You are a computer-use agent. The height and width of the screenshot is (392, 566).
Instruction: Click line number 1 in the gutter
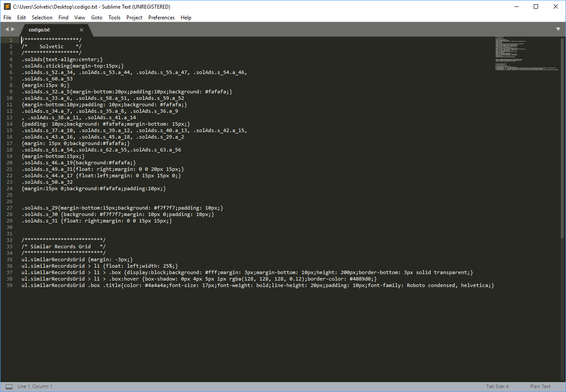(11, 40)
